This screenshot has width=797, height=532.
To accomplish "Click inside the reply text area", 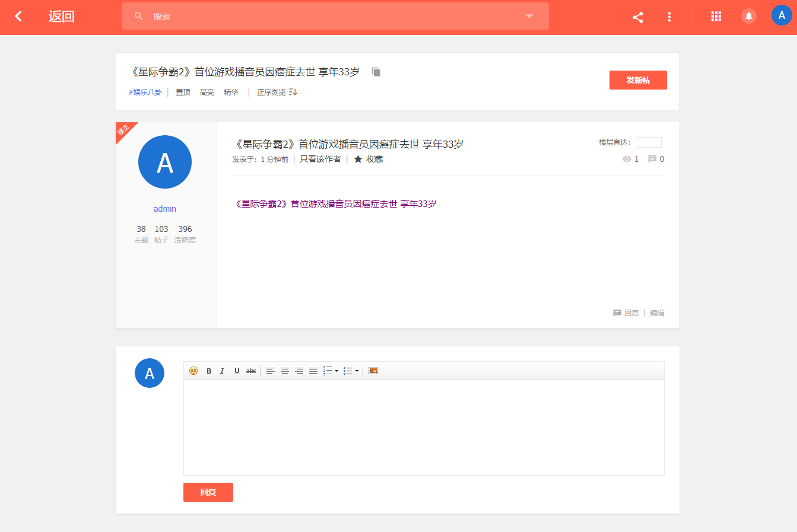I will click(x=424, y=427).
